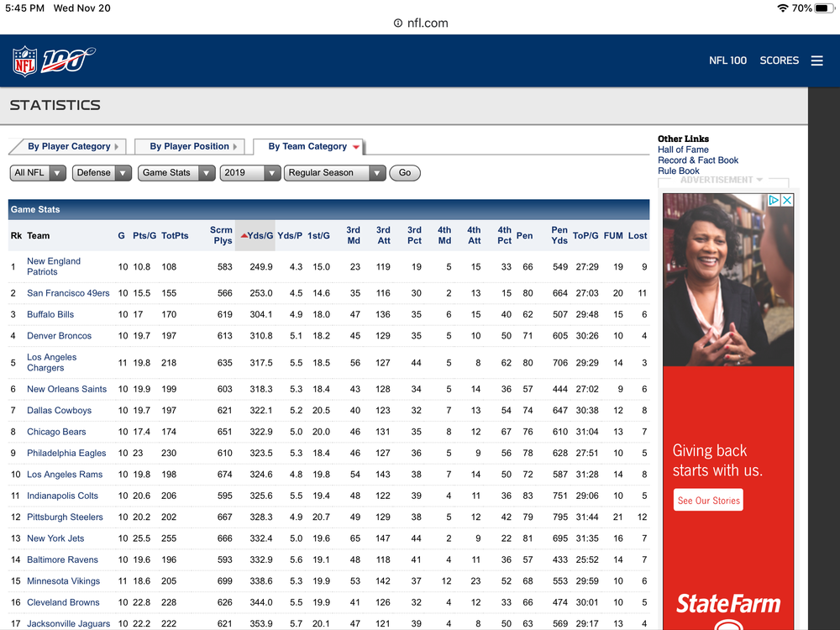Open the Pittsburgh Steelers team link

pyautogui.click(x=65, y=517)
